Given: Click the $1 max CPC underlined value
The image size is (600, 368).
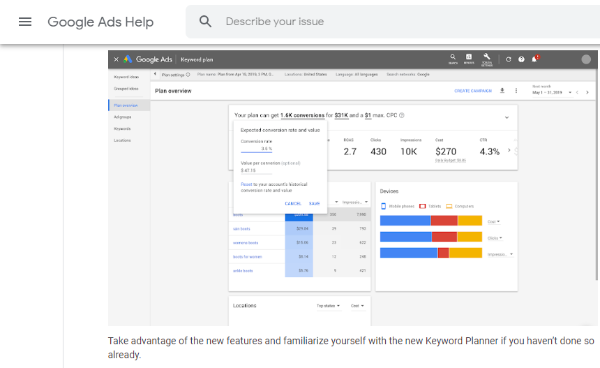Looking at the screenshot, I should pyautogui.click(x=368, y=115).
